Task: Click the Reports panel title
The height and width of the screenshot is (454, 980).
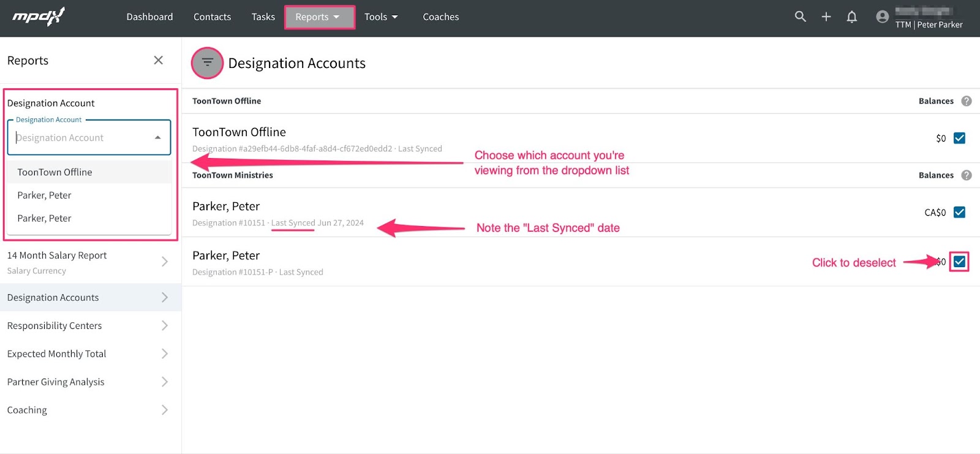Action: point(28,61)
